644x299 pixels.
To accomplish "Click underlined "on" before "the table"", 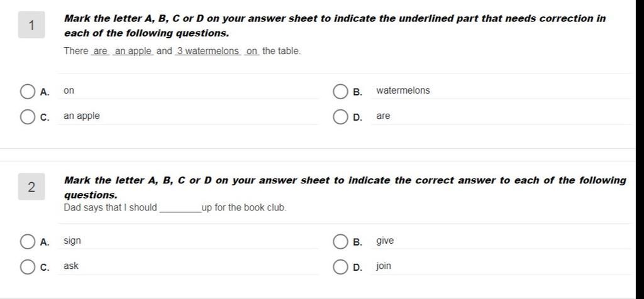I will [252, 51].
